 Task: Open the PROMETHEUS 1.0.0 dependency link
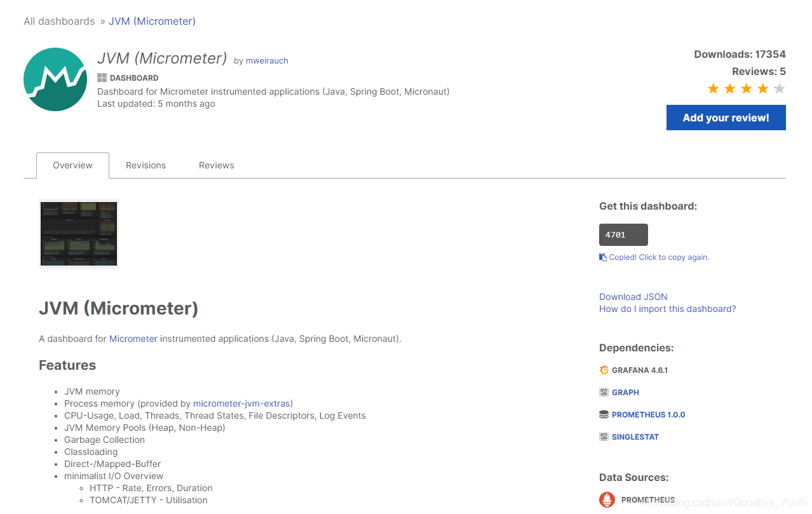pos(649,414)
